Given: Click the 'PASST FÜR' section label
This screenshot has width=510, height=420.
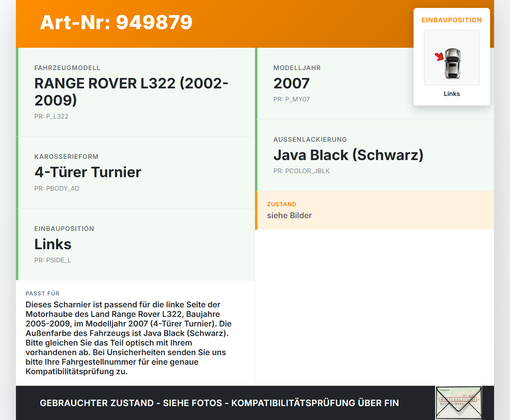Looking at the screenshot, I should point(42,293).
